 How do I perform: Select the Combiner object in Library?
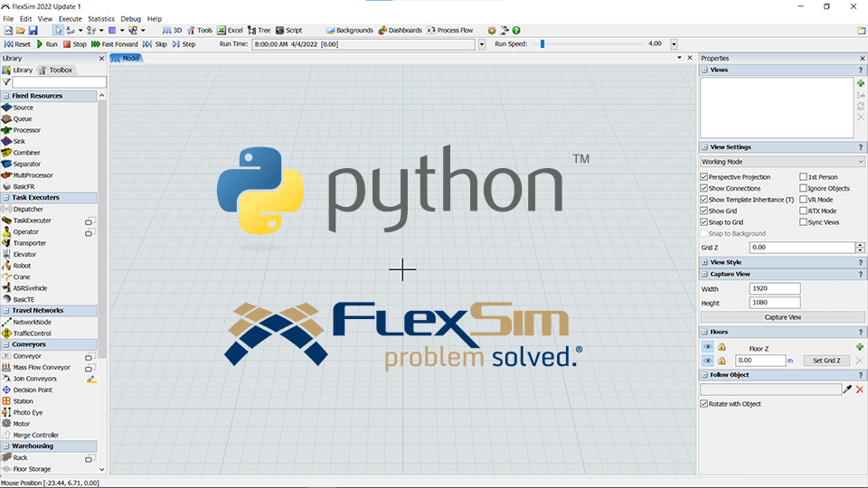click(x=21, y=153)
